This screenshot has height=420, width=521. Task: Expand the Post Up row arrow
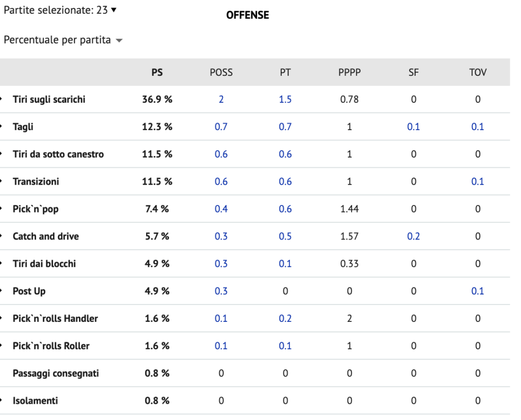[x=2, y=291]
